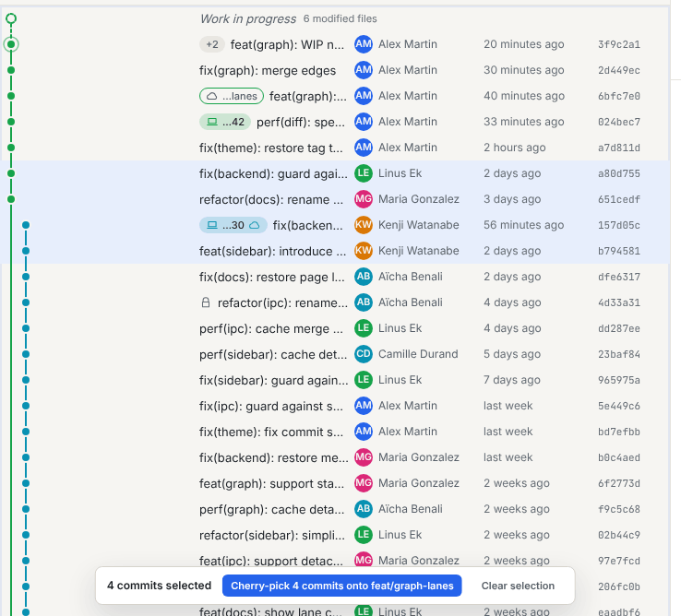Click Alex Martin avatar on commit 6bfc7e0
This screenshot has width=681, height=616.
[364, 96]
